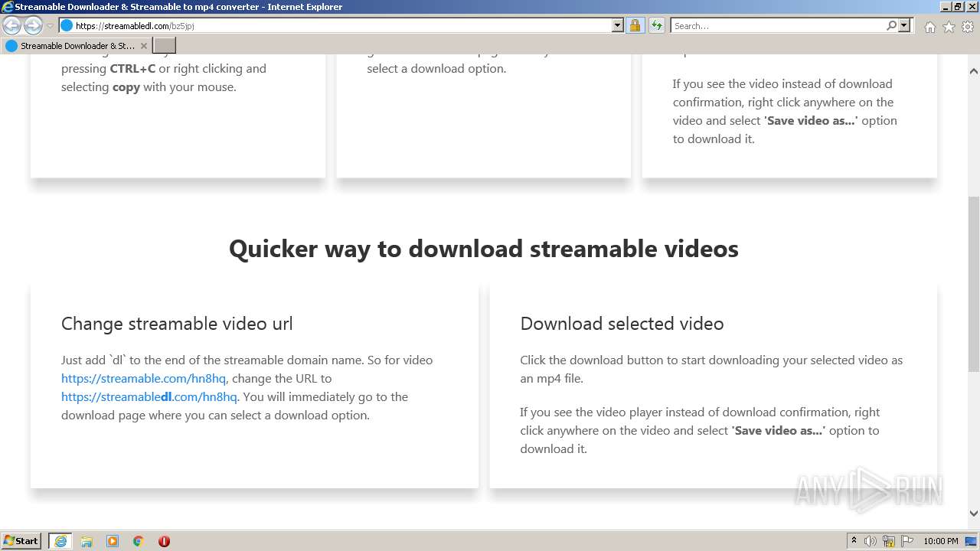The image size is (980, 551).
Task: Open a new blank tab
Action: click(x=165, y=46)
